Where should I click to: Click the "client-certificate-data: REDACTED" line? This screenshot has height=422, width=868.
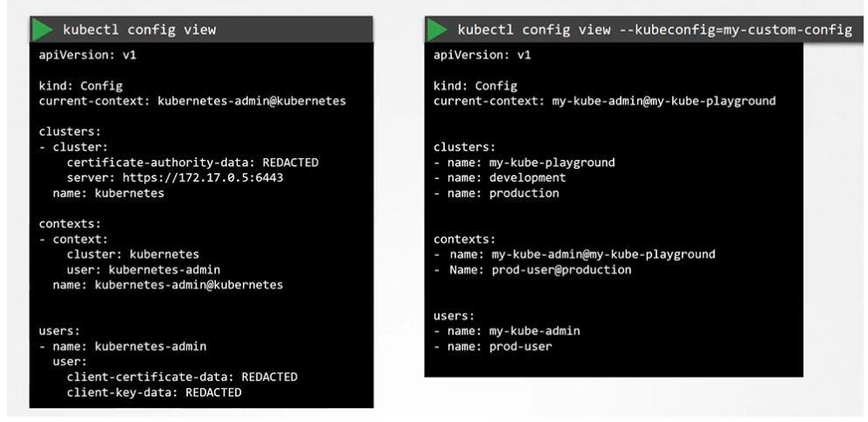click(182, 377)
